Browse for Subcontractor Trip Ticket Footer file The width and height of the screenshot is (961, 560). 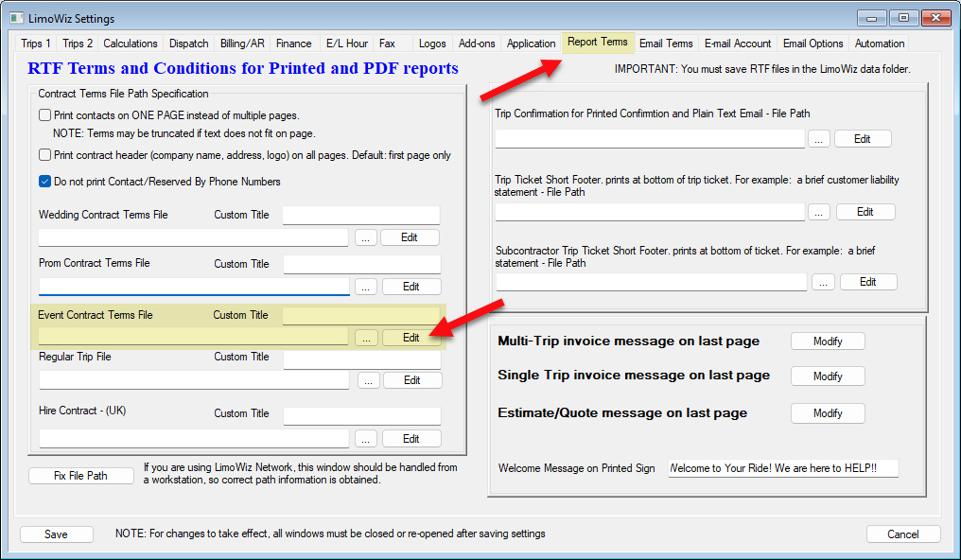[823, 282]
